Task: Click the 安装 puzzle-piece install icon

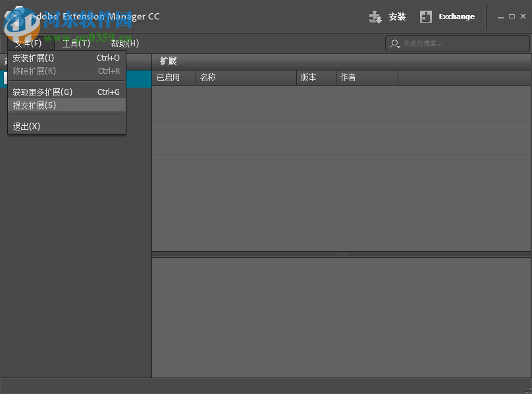Action: pos(375,16)
